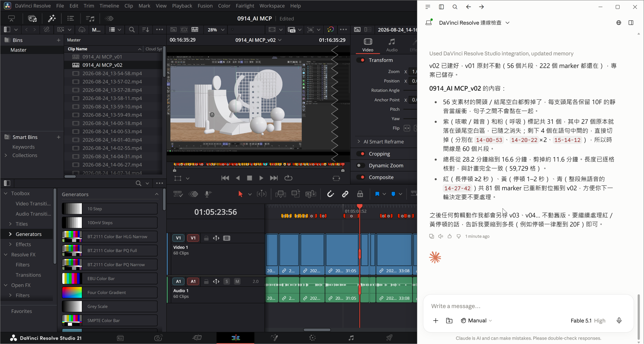The height and width of the screenshot is (344, 644).
Task: Open the Sound Library icon
Action: (x=90, y=18)
